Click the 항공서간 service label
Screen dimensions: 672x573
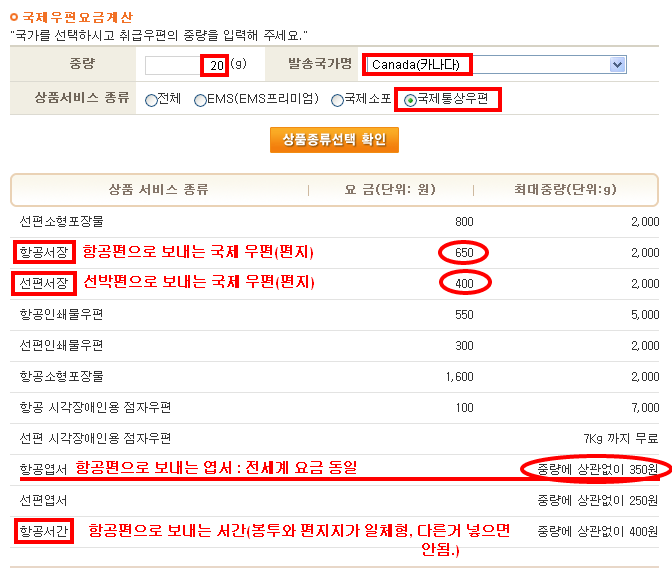click(x=44, y=531)
